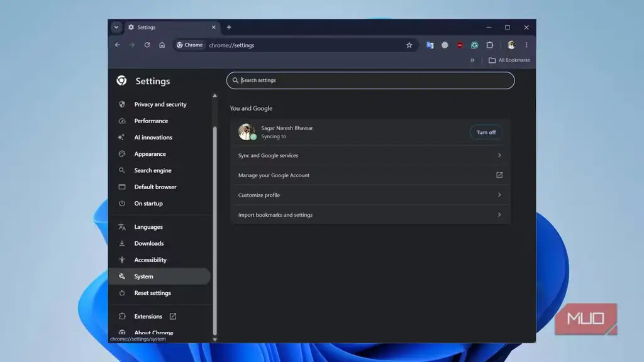
Task: Select the Settings tab
Action: (x=172, y=28)
